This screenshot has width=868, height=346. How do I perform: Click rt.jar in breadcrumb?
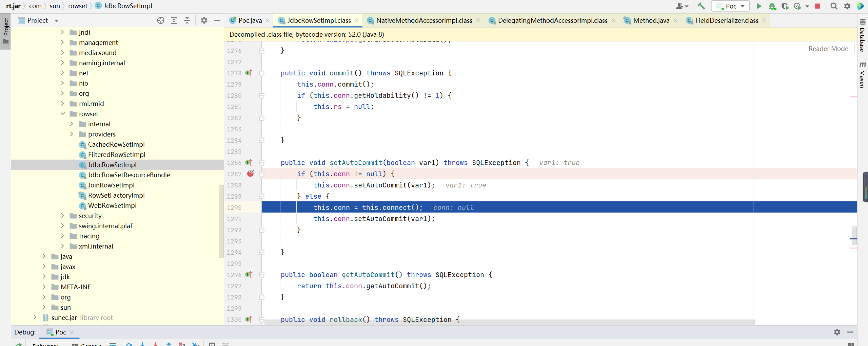point(13,6)
